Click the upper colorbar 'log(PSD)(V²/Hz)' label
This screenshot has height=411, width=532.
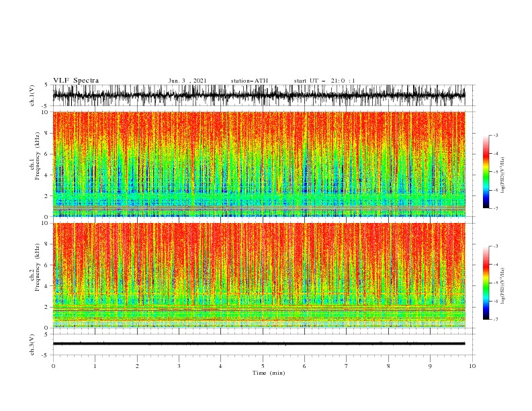(502, 175)
